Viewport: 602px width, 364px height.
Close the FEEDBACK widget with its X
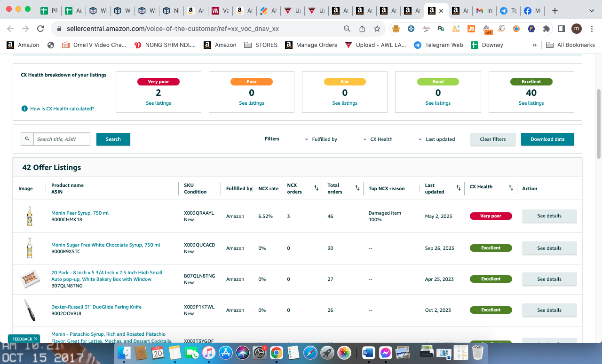click(x=36, y=339)
